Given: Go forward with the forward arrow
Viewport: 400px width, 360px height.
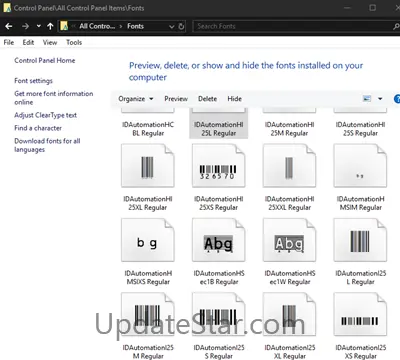Looking at the screenshot, I should click(x=25, y=26).
